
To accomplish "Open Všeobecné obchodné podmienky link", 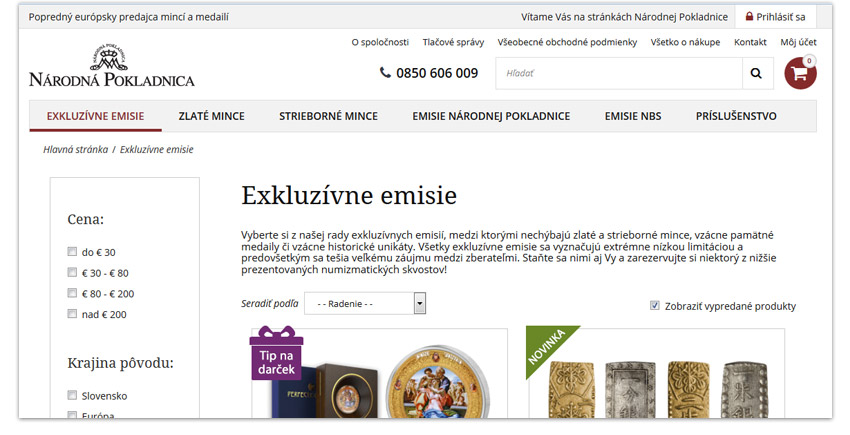I will point(567,42).
